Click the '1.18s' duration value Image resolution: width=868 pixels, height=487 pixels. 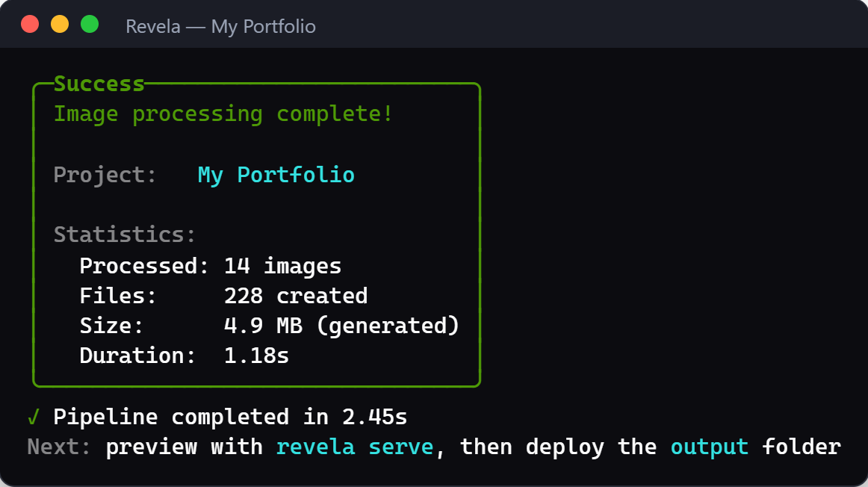(256, 356)
